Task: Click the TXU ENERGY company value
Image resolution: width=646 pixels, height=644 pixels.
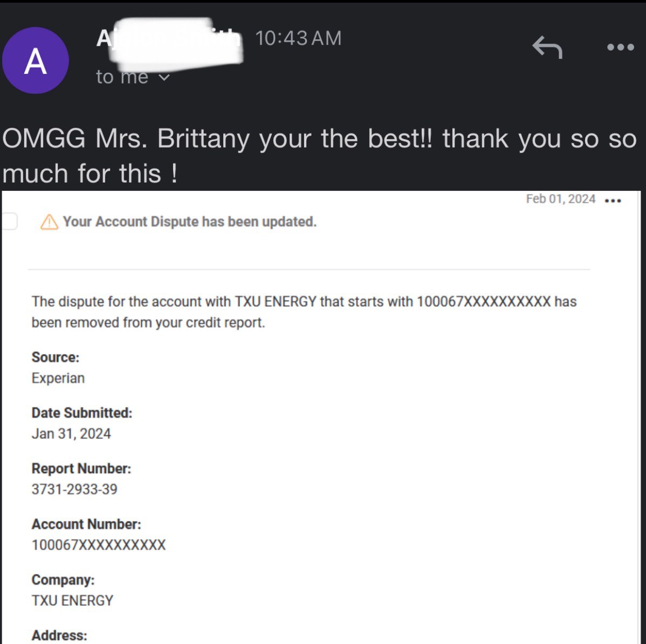Action: (72, 600)
